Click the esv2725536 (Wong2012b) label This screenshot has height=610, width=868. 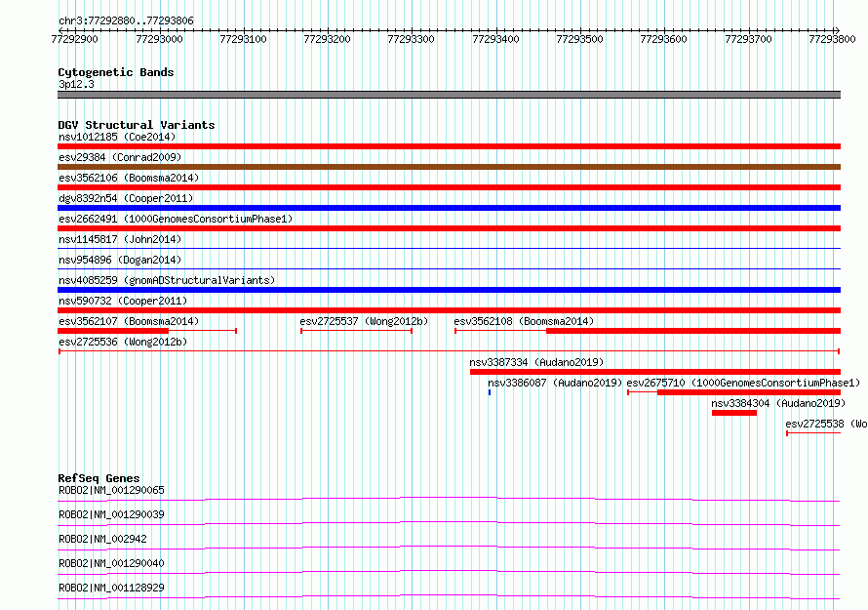coord(123,342)
